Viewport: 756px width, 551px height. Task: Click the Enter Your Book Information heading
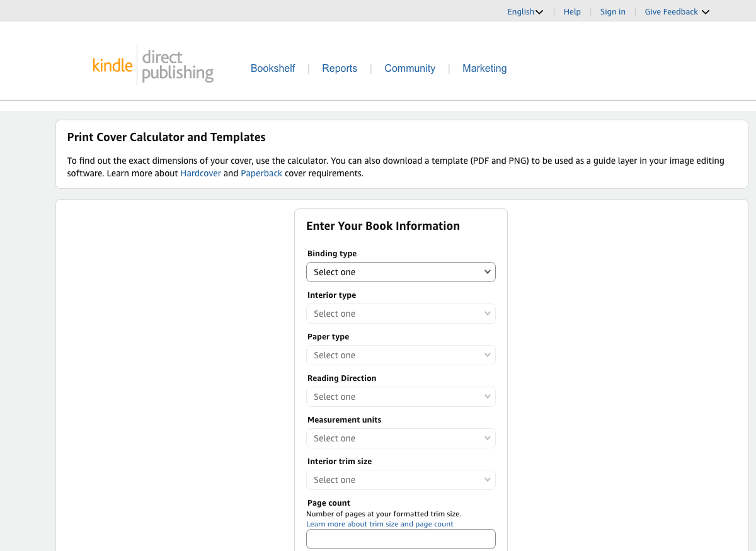(x=383, y=226)
